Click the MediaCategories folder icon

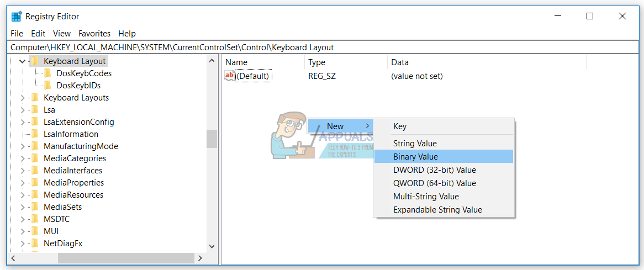(x=35, y=158)
